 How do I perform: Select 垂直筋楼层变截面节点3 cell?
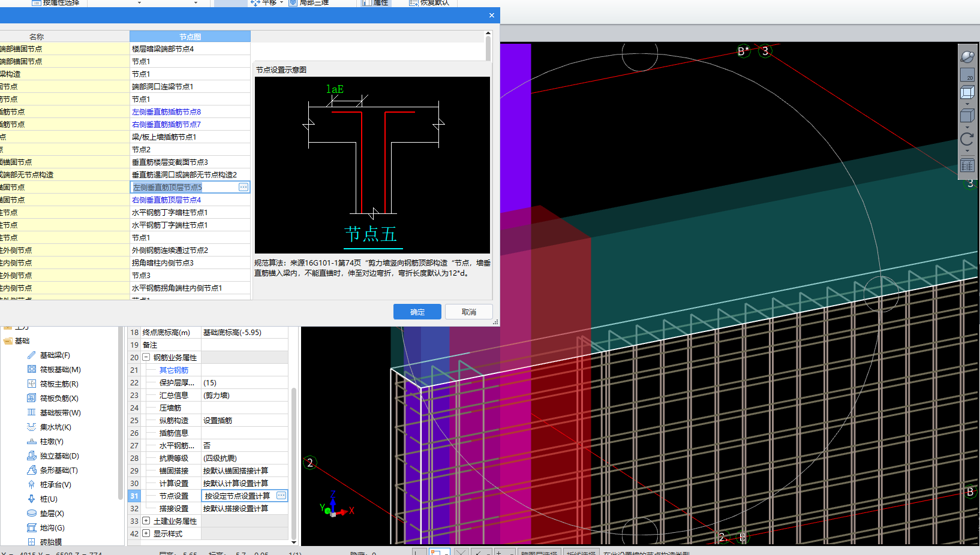[190, 162]
